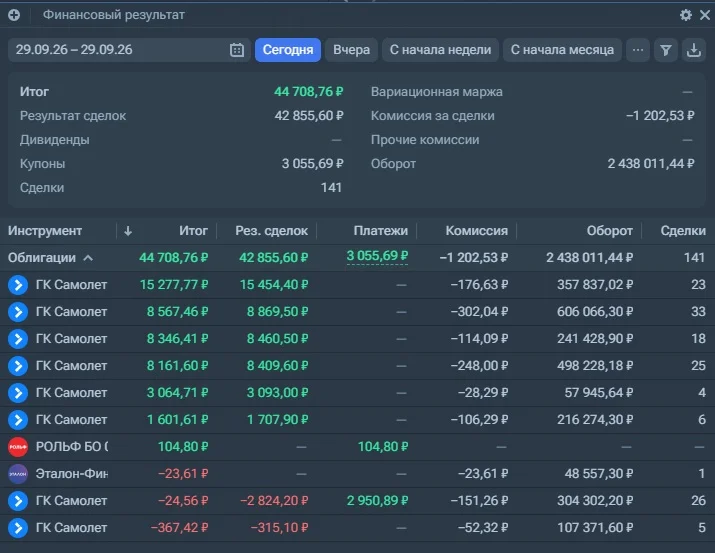
Task: Click ГК Самолет icon in −367,42 ₽ row
Action: [18, 528]
